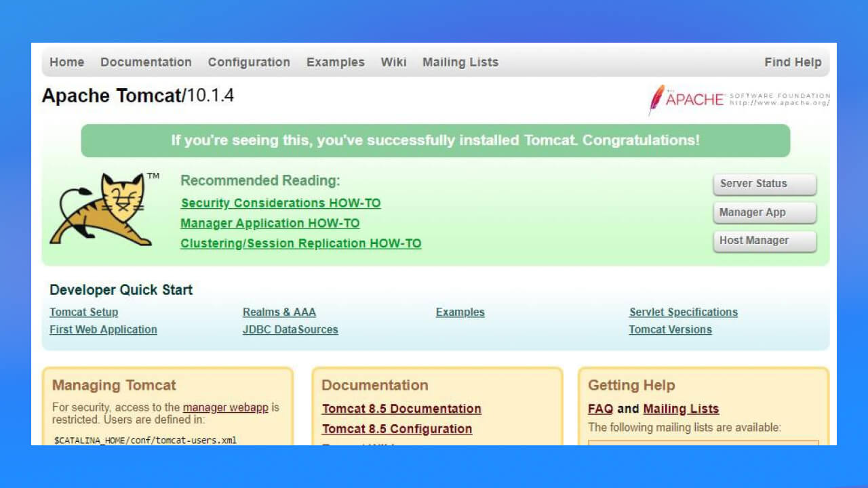Open Clustering/Session Replication HOW-TO link
The height and width of the screenshot is (488, 868).
click(x=301, y=244)
